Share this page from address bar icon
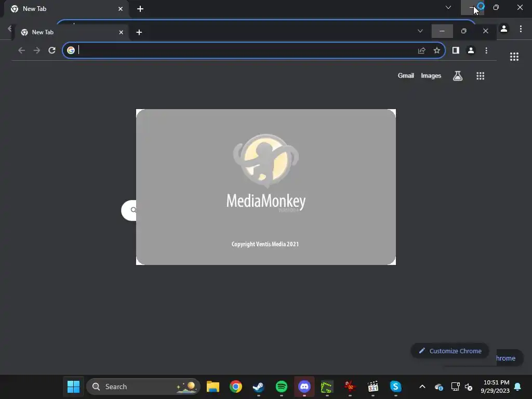Image resolution: width=532 pixels, height=399 pixels. click(421, 50)
